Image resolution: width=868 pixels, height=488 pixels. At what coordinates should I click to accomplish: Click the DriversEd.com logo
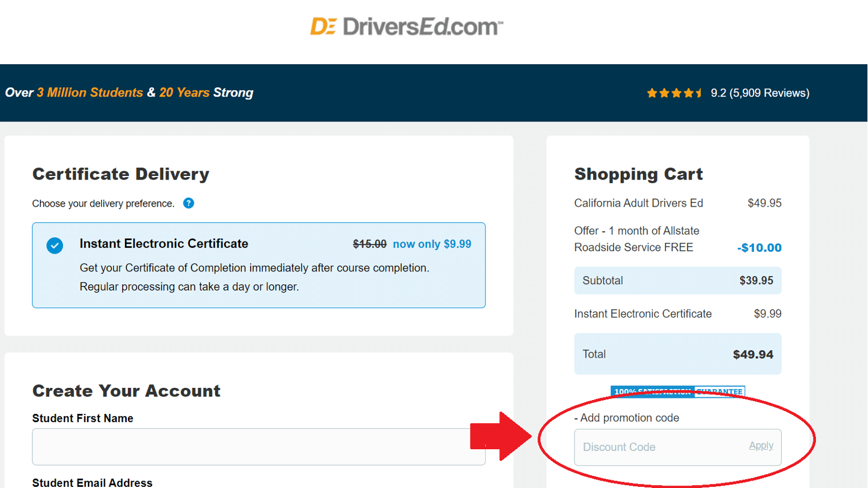(x=405, y=25)
